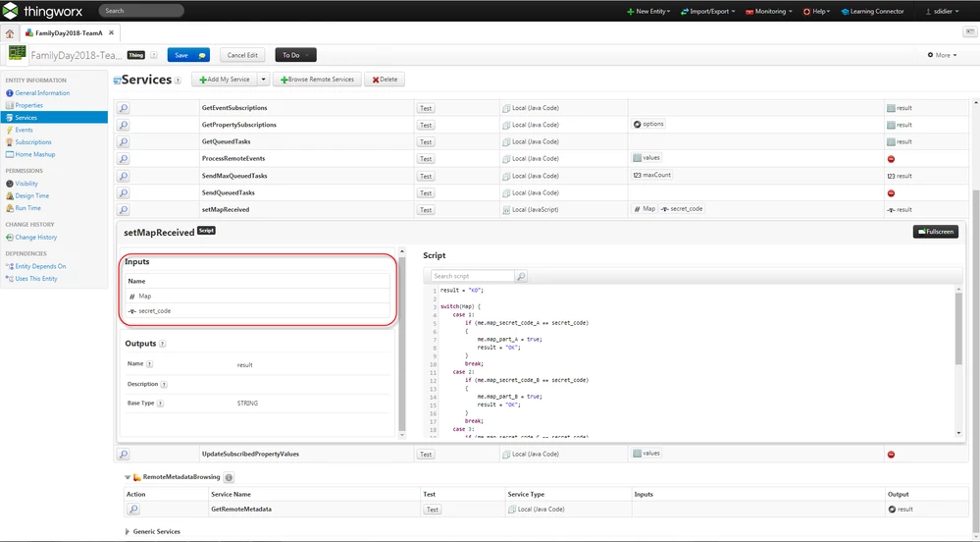Click Test button for GetRemoteMetadata
This screenshot has width=980, height=542.
coord(432,510)
